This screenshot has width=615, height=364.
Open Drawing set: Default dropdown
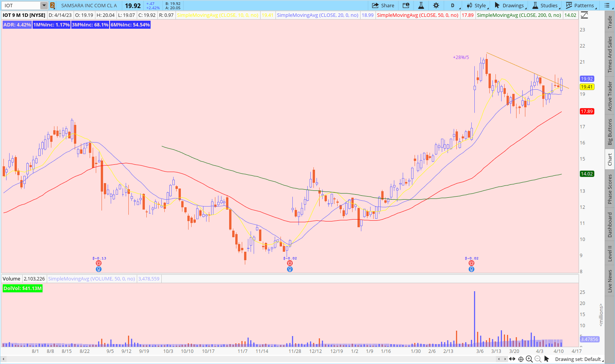coord(579,359)
